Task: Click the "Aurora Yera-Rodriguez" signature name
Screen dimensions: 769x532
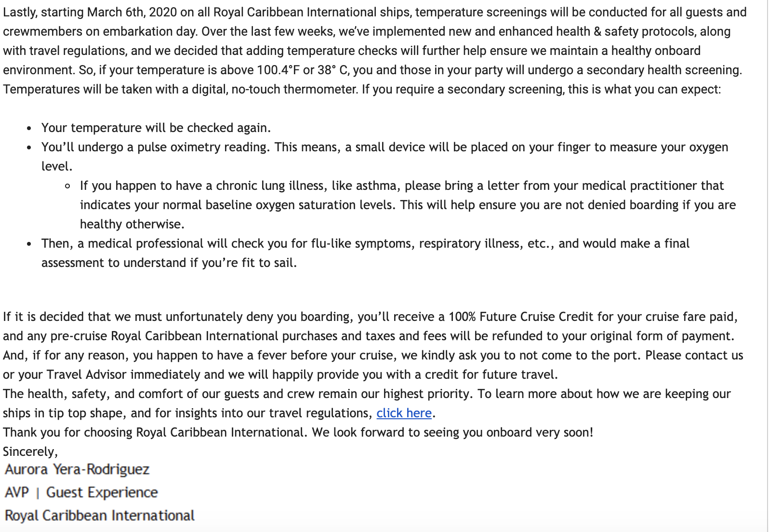Action: [x=77, y=469]
